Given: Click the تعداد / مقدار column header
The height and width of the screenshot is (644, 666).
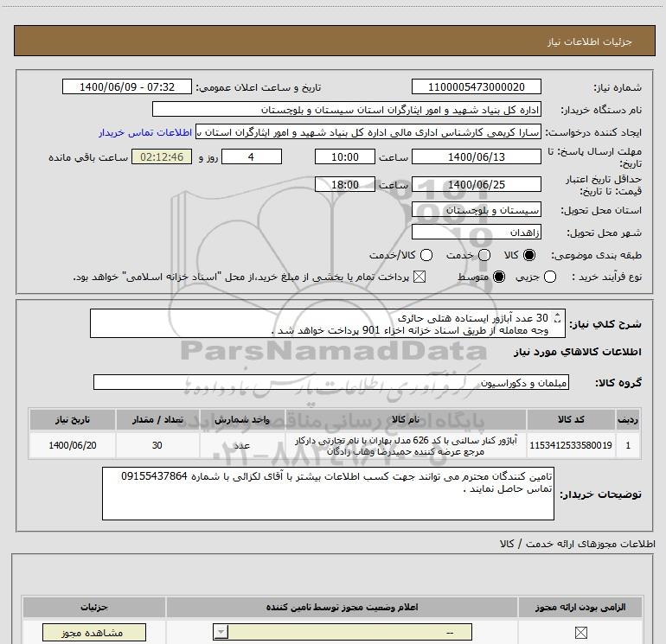Looking at the screenshot, I should pyautogui.click(x=157, y=419).
